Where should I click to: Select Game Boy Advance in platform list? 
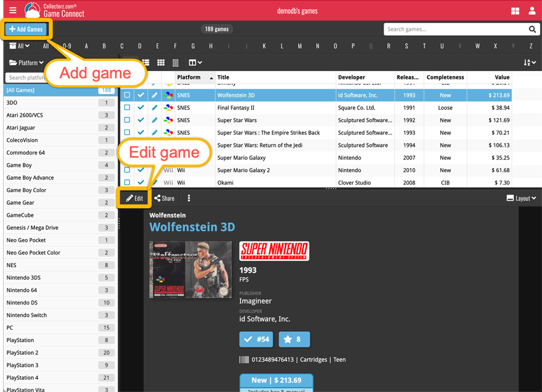pos(60,178)
